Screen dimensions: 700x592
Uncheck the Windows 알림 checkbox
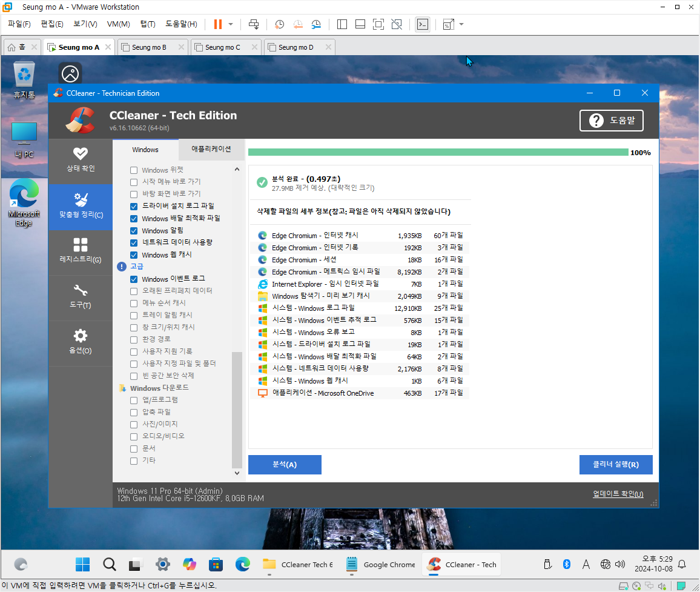(133, 230)
